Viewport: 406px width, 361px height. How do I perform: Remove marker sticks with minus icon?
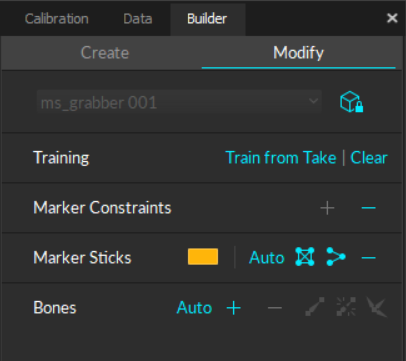pyautogui.click(x=368, y=258)
